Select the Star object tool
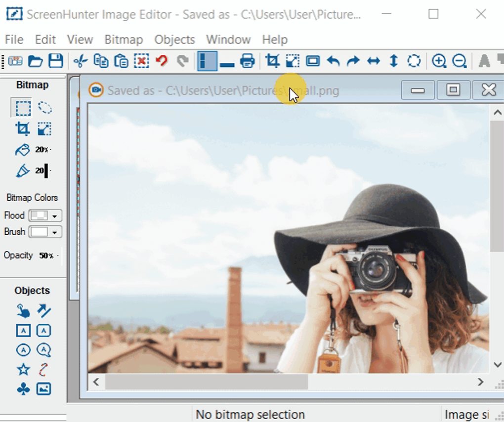Image resolution: width=504 pixels, height=422 pixels. pyautogui.click(x=23, y=369)
